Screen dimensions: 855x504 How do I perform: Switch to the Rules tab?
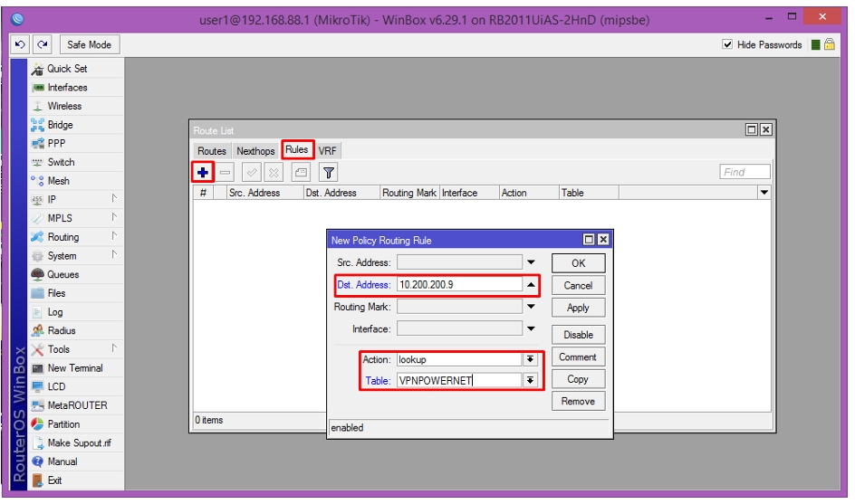coord(297,149)
